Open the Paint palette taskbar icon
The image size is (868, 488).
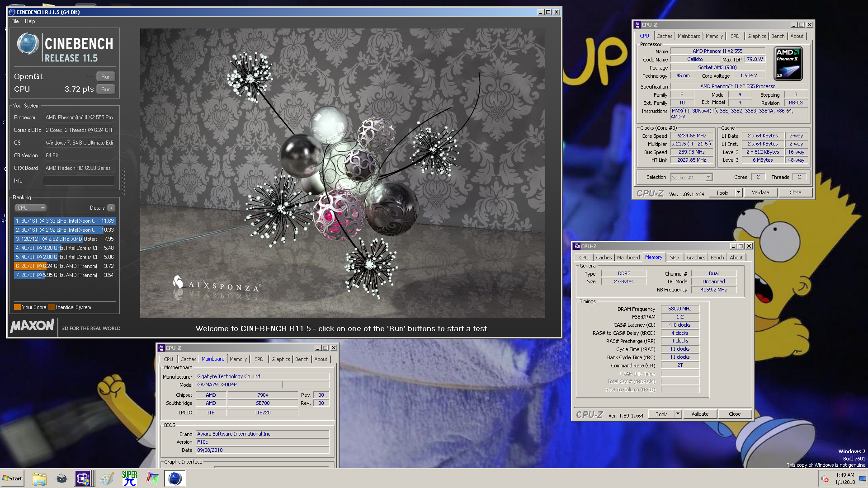107,479
